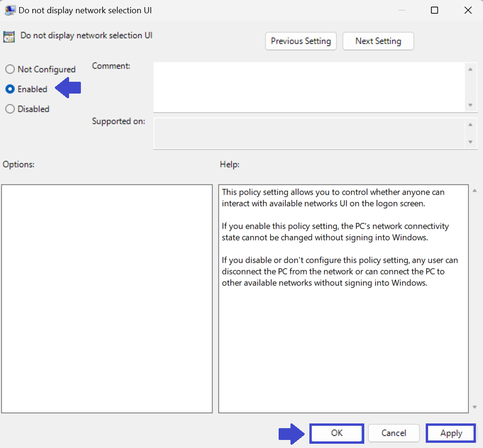Select the Not Configured radio button
The image size is (483, 448).
tap(10, 69)
